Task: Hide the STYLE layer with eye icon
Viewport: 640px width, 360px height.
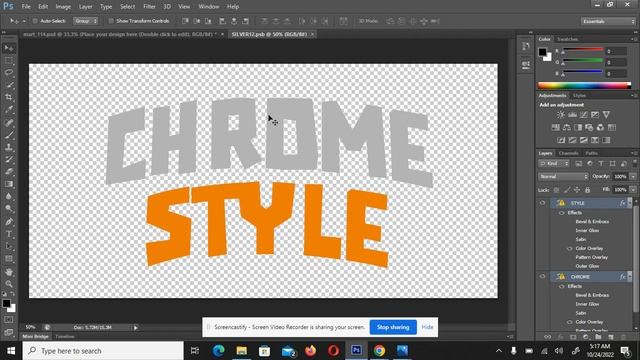Action: point(542,203)
